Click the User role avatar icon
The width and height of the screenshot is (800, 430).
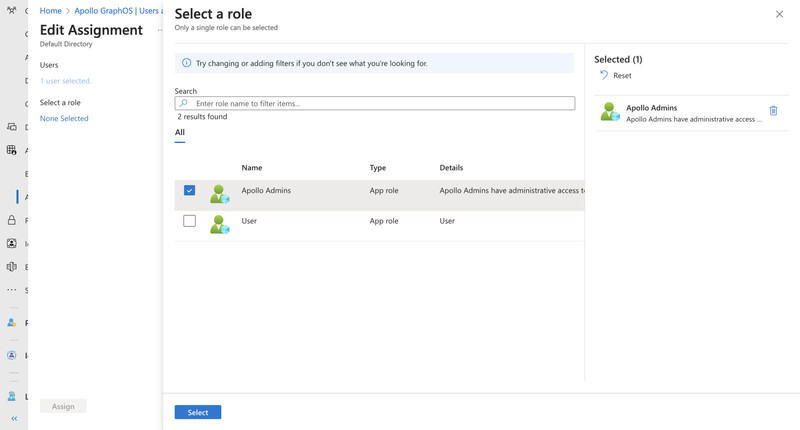(x=219, y=224)
